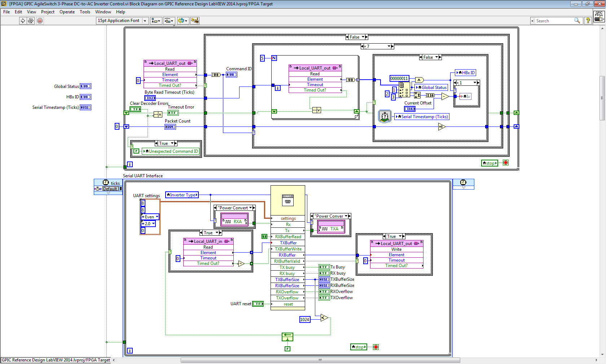Click the RXOverflow boolean indicator

(x=324, y=292)
